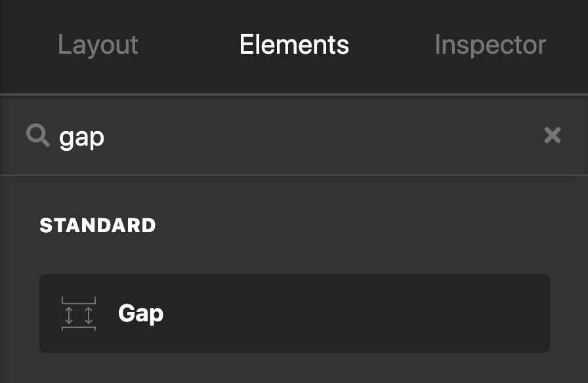Image resolution: width=588 pixels, height=383 pixels.
Task: Tap the search glass beside the gap text
Action: coord(37,136)
